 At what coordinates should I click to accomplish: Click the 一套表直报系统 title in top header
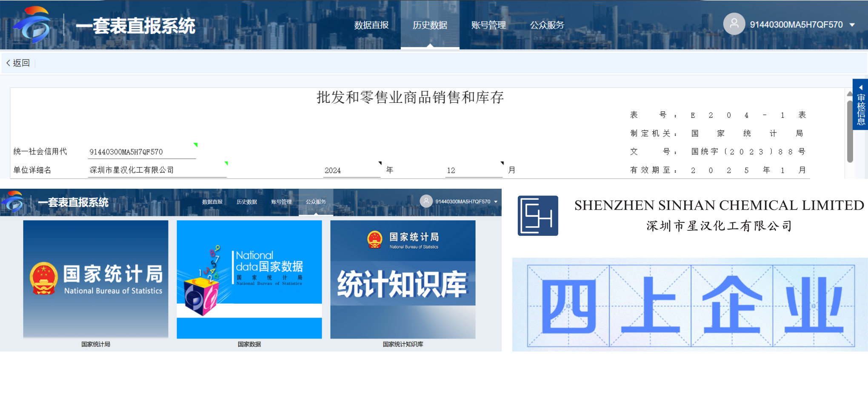[x=136, y=26]
